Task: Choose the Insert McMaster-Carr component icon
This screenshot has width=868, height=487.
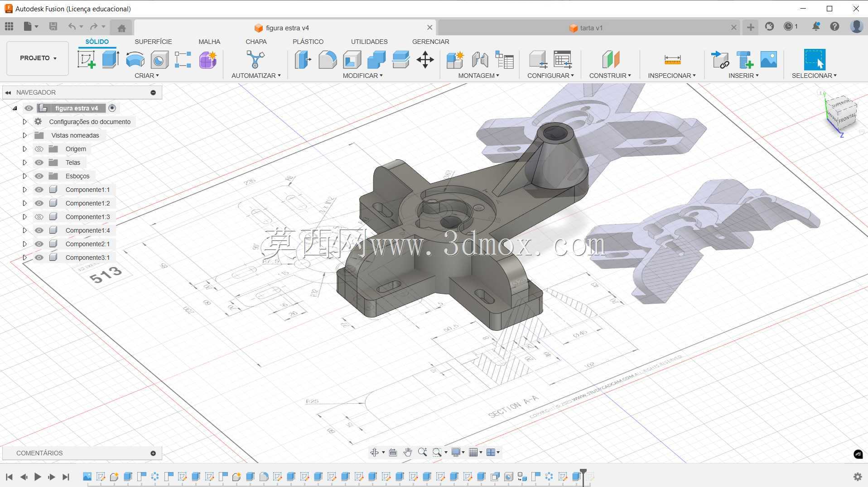Action: [x=745, y=59]
